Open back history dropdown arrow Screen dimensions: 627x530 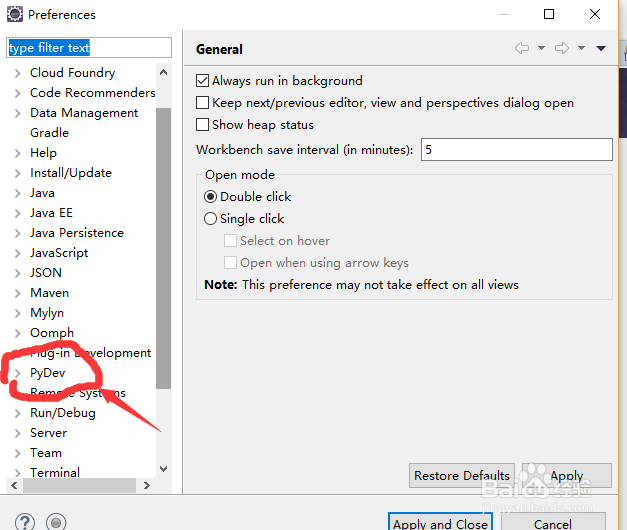(x=541, y=48)
